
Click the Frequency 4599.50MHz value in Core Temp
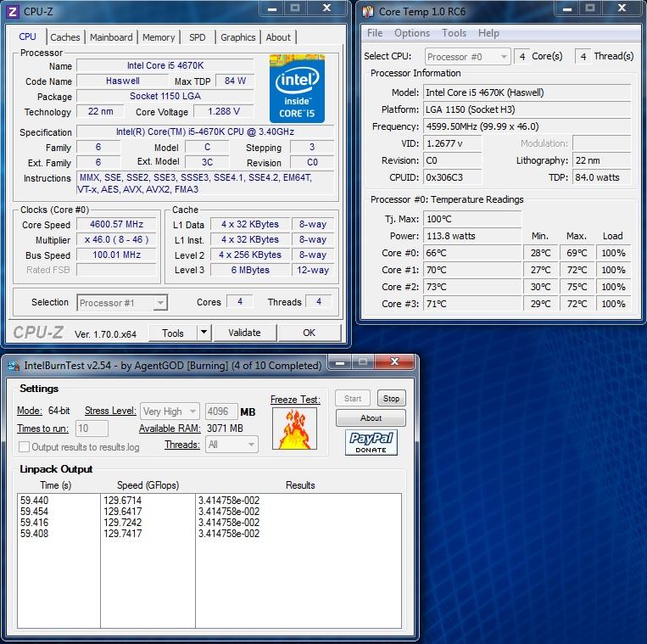527,126
